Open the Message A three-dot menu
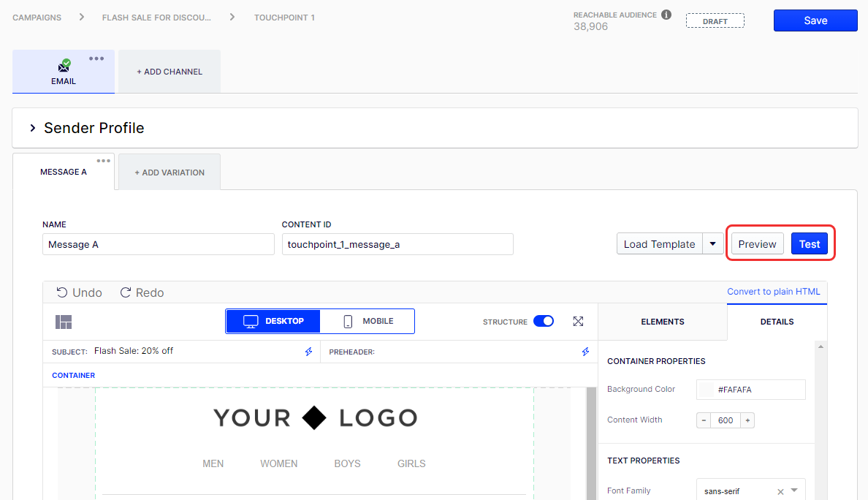This screenshot has width=868, height=500. click(104, 161)
